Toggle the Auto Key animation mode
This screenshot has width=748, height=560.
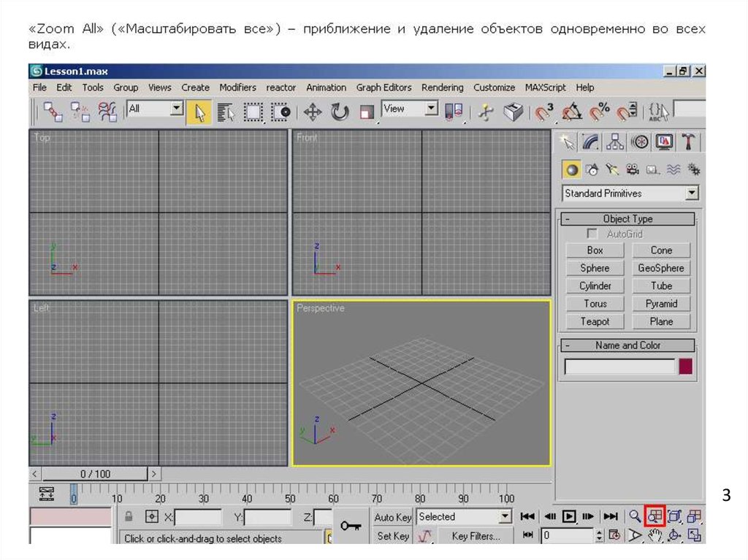click(393, 517)
